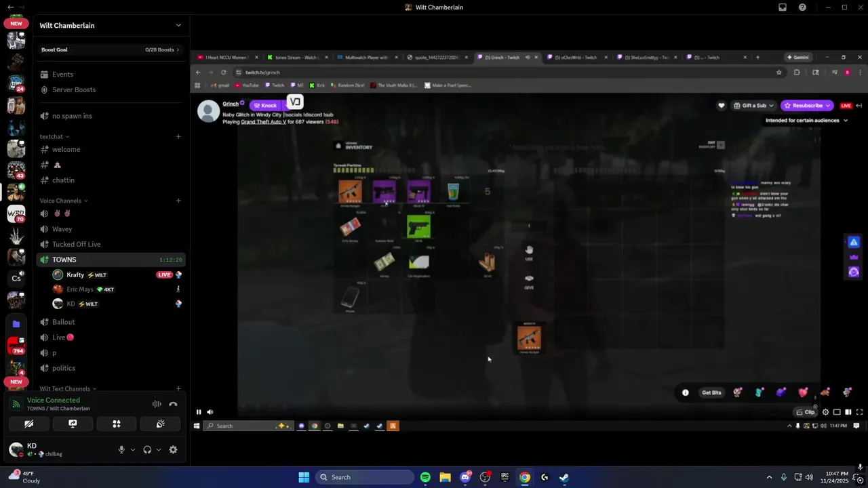Click the Grand Theft Auto V link
The height and width of the screenshot is (488, 868).
pos(264,122)
